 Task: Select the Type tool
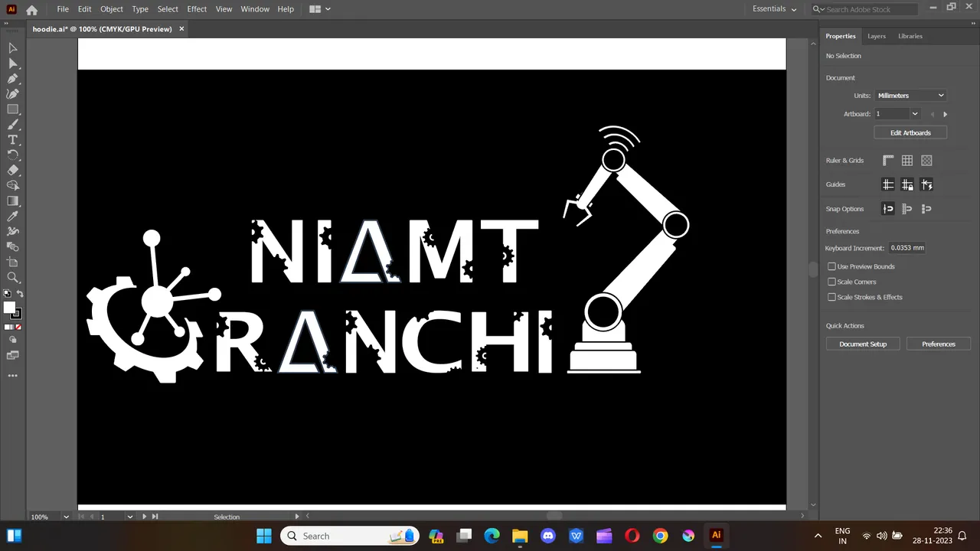[x=13, y=139]
